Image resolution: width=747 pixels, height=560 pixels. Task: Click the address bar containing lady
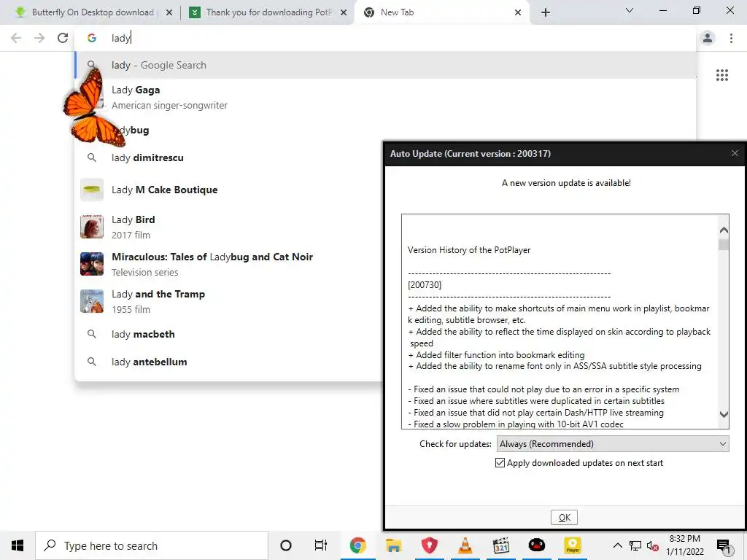(386, 38)
